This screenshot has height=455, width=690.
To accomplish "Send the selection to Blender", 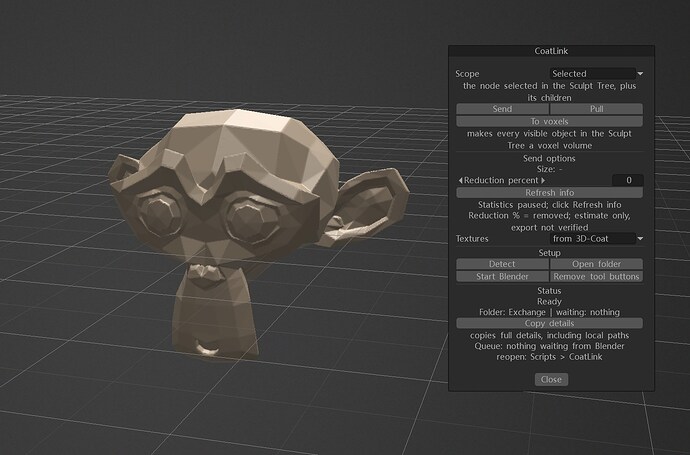I will (502, 109).
